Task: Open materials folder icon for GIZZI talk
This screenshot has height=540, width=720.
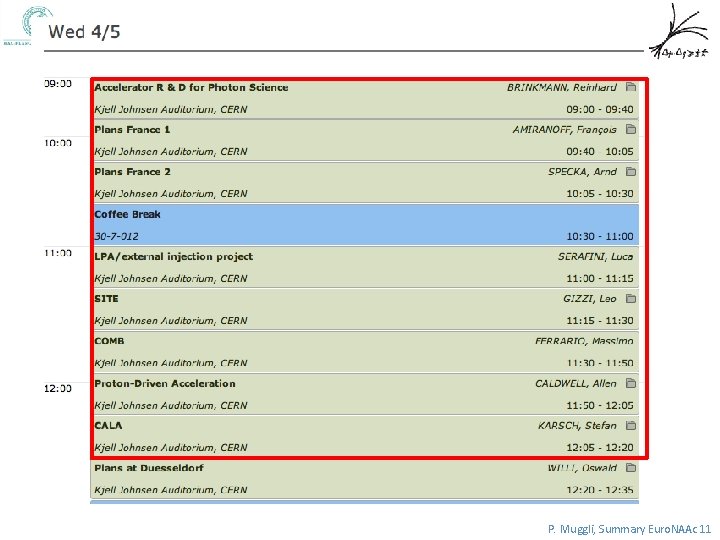Action: [x=631, y=298]
